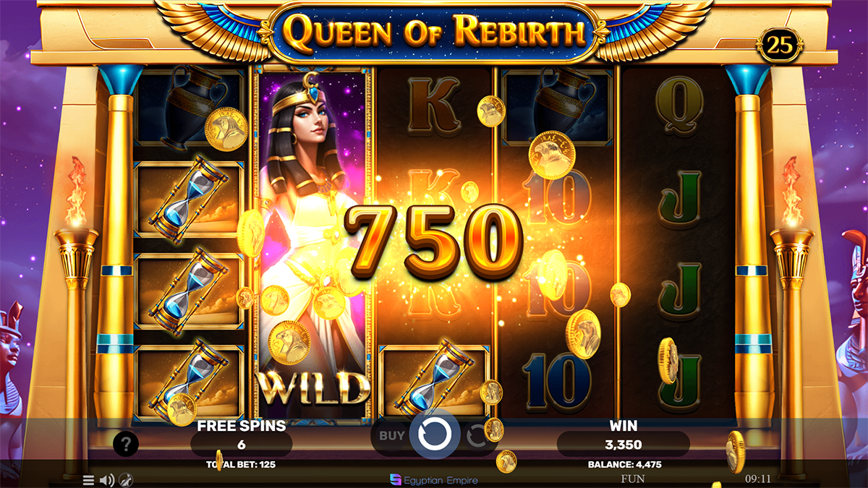This screenshot has width=868, height=488.
Task: Select the Free Spins counter field
Action: (x=242, y=445)
